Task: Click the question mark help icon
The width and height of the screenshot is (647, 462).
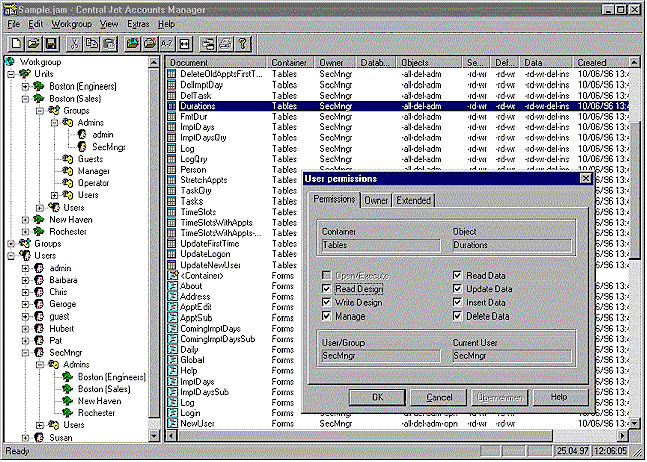Action: point(243,43)
